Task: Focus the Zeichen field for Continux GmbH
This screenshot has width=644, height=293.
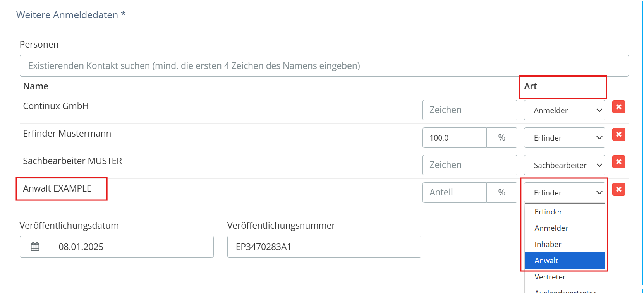Action: tap(469, 110)
